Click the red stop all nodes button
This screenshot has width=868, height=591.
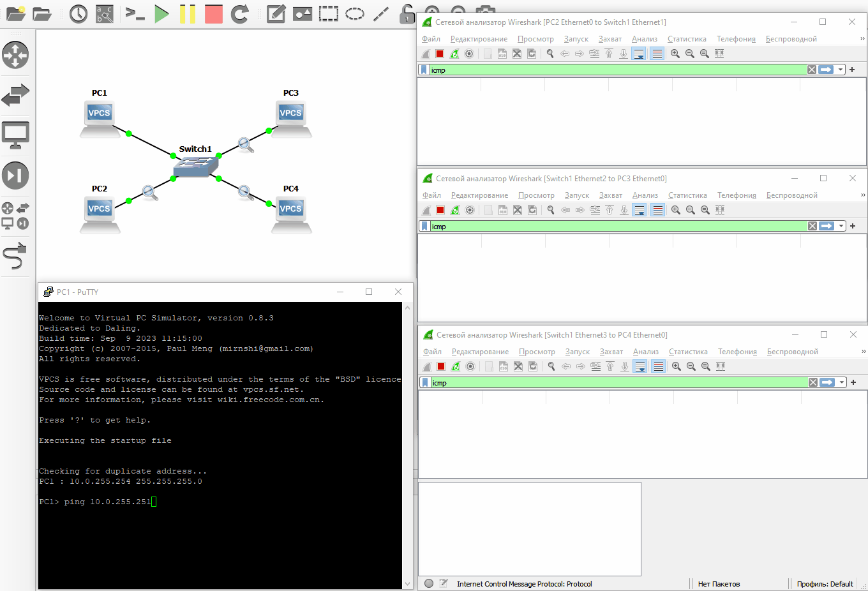click(x=214, y=13)
